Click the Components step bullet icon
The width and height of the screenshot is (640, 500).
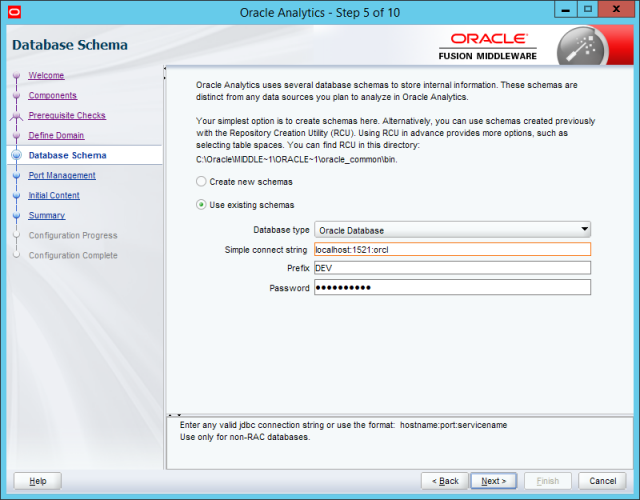[x=16, y=96]
